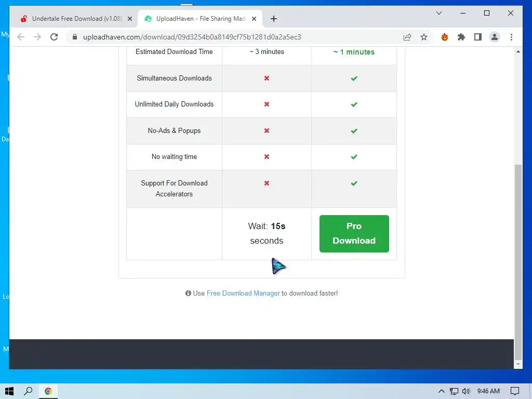
Task: Click the browser forward arrow
Action: [37, 37]
